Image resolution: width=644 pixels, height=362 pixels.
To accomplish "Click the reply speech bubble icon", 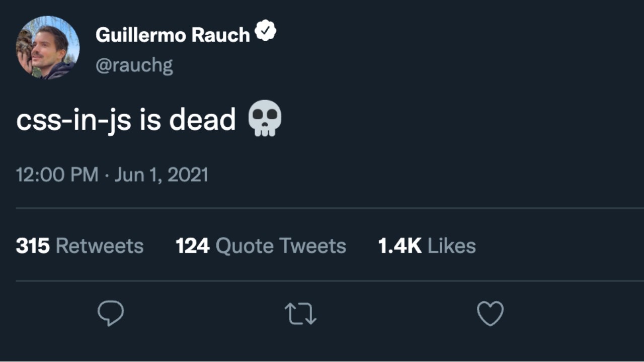I will pyautogui.click(x=111, y=313).
